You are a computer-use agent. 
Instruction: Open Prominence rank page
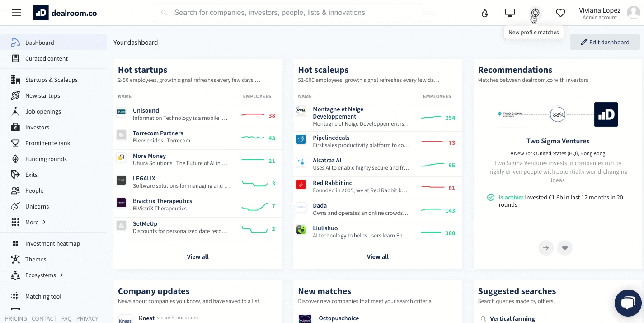click(x=48, y=143)
